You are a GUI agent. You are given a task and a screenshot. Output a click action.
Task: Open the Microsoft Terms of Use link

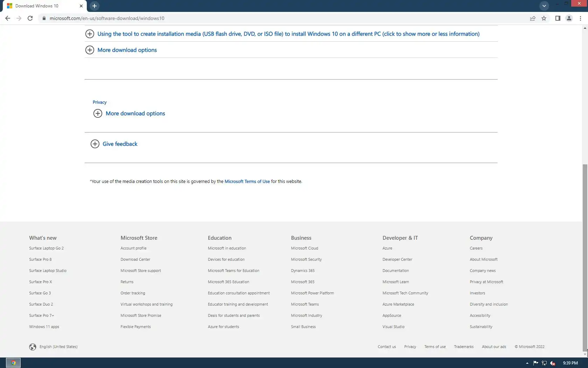pyautogui.click(x=247, y=182)
